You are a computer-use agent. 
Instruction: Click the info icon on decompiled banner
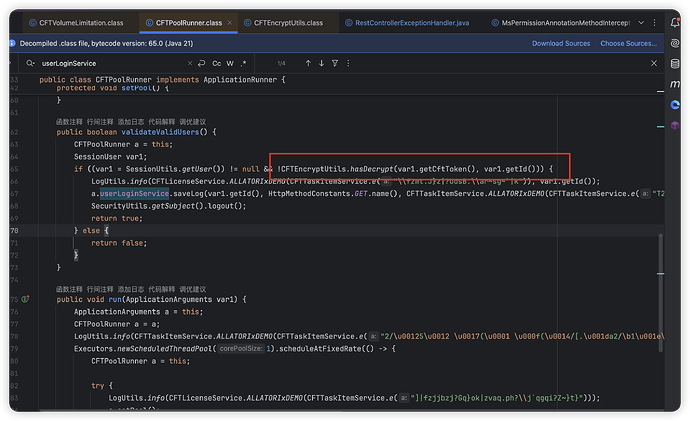click(x=12, y=43)
